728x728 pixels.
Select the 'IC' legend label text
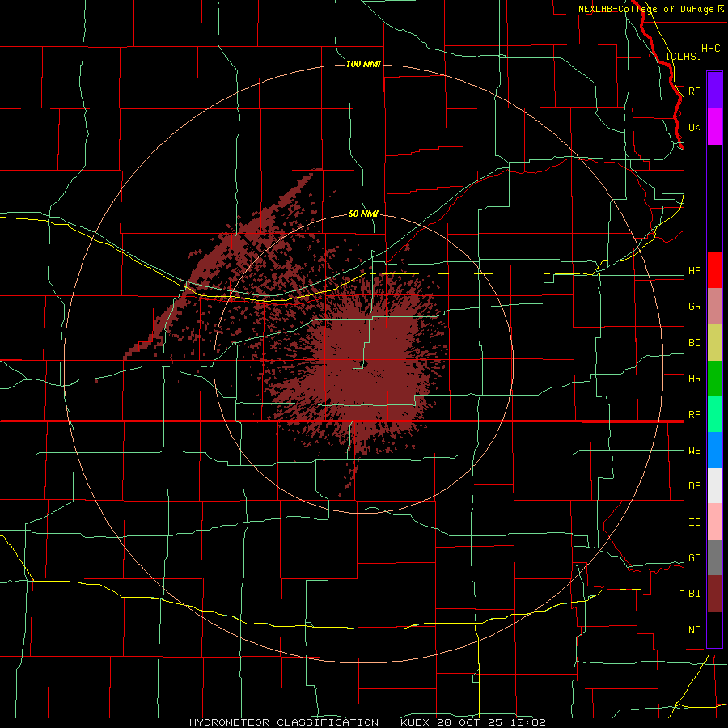tap(695, 523)
